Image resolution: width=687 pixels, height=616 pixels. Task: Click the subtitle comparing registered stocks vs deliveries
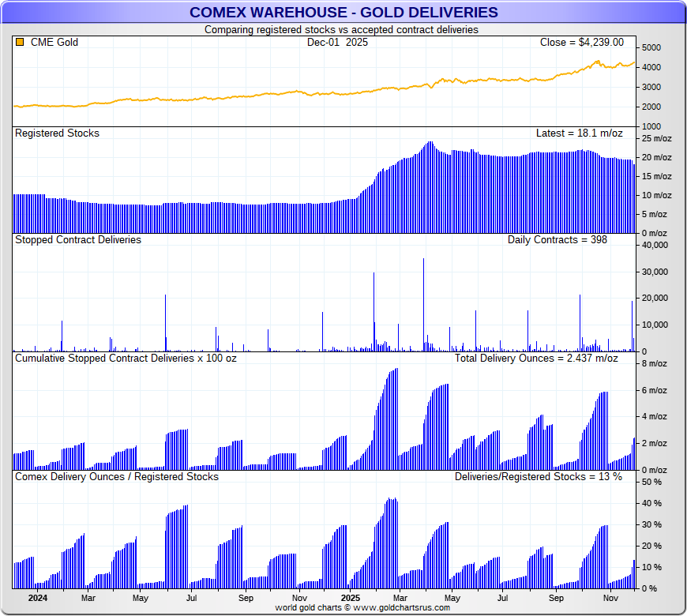pos(341,29)
